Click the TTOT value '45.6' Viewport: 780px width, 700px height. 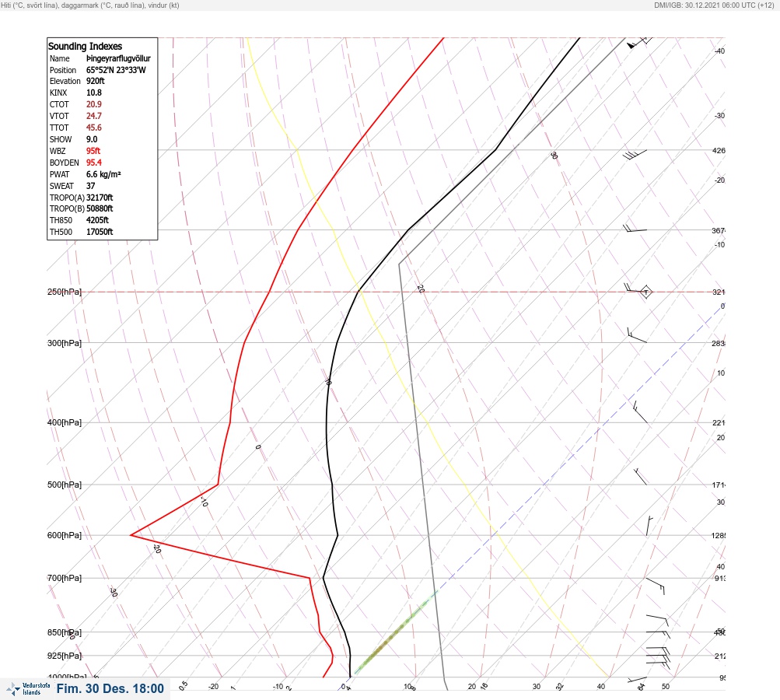coord(94,128)
